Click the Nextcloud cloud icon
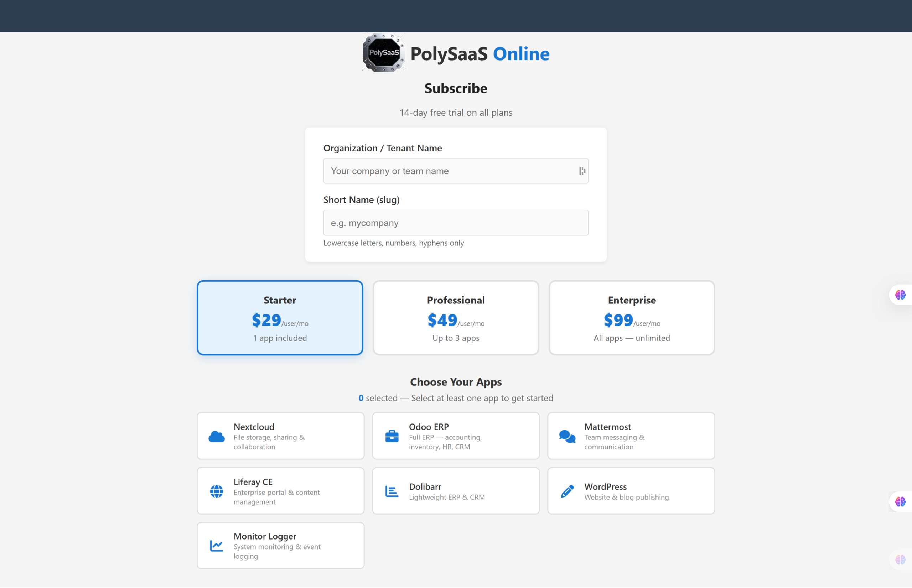 click(217, 436)
